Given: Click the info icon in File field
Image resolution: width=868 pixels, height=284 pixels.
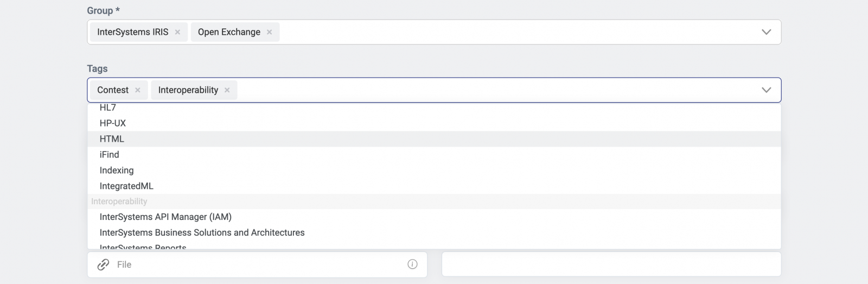Looking at the screenshot, I should point(412,264).
